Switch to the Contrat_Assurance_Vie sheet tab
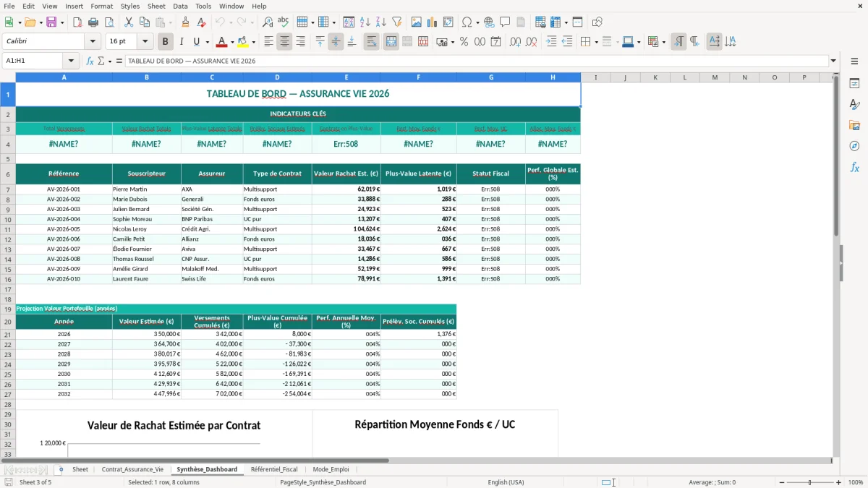868x488 pixels. coord(132,469)
